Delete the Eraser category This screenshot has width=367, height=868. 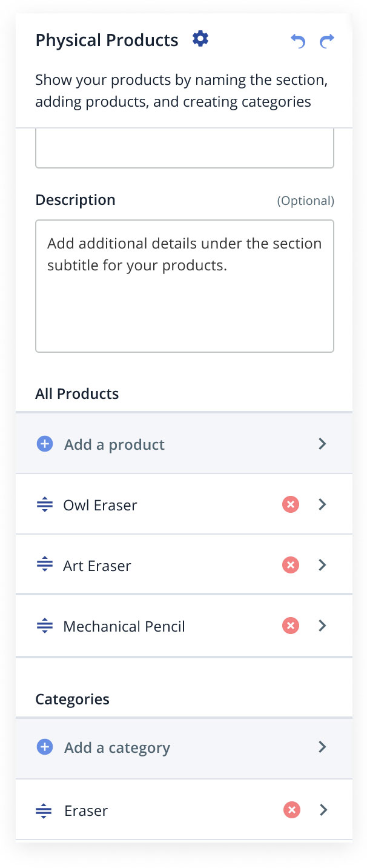click(x=292, y=810)
